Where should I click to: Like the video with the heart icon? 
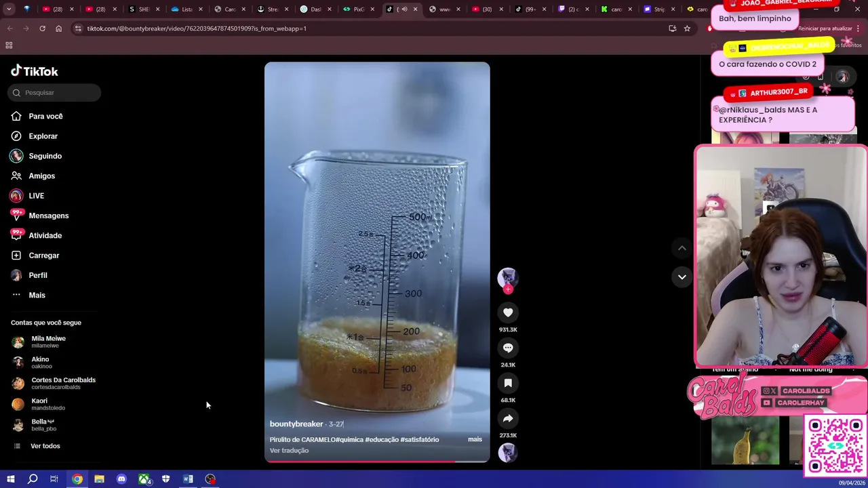pos(508,312)
